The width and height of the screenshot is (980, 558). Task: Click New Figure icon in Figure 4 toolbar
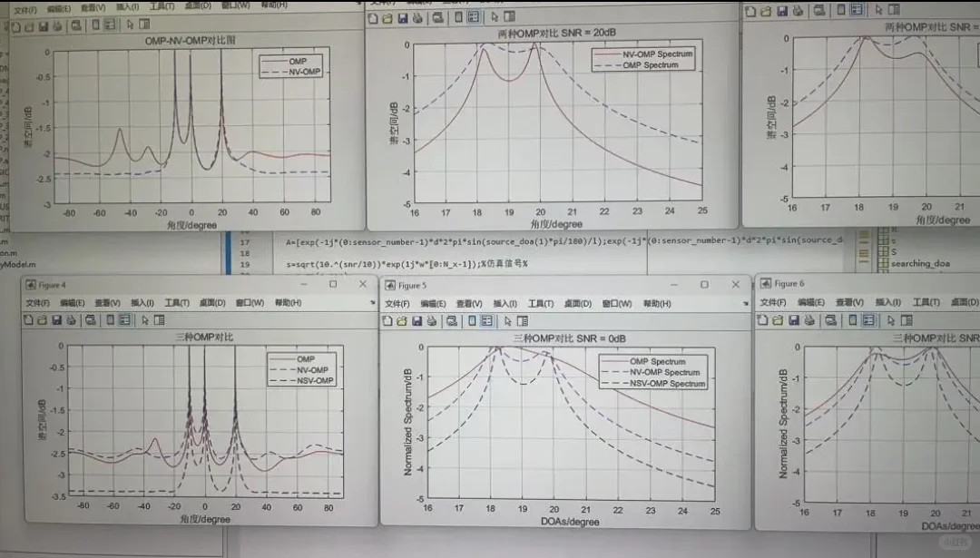coord(28,320)
